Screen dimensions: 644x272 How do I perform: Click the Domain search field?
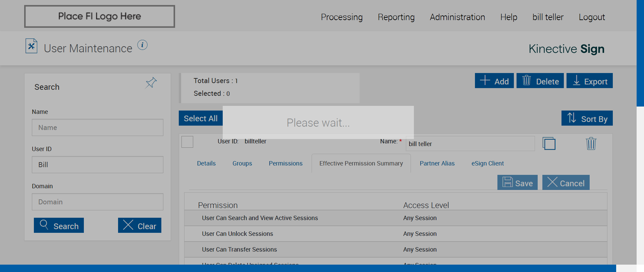click(x=97, y=202)
